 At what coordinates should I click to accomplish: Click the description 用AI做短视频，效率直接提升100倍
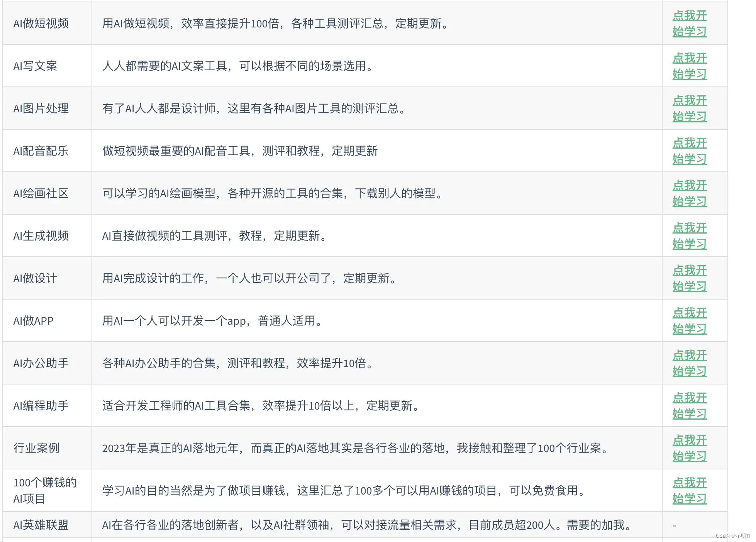pos(276,24)
